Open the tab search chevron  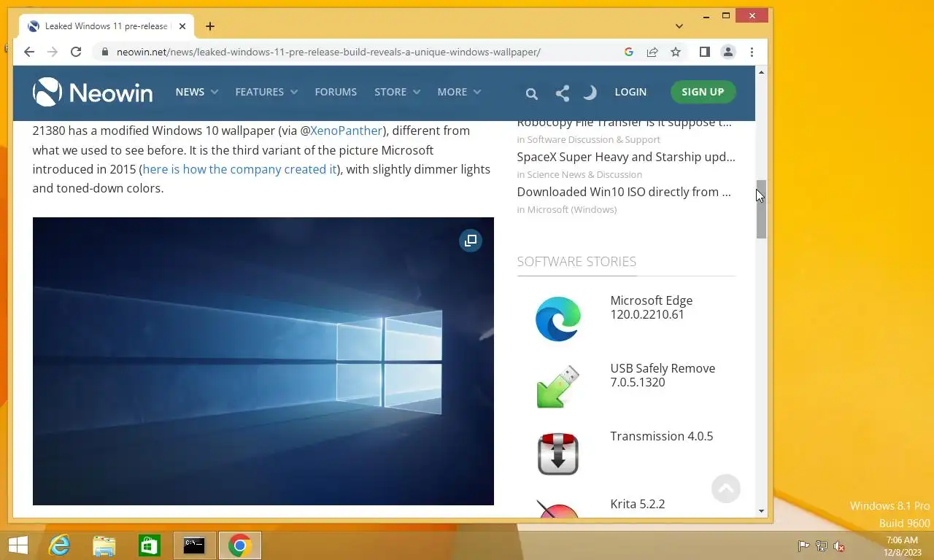click(x=679, y=26)
